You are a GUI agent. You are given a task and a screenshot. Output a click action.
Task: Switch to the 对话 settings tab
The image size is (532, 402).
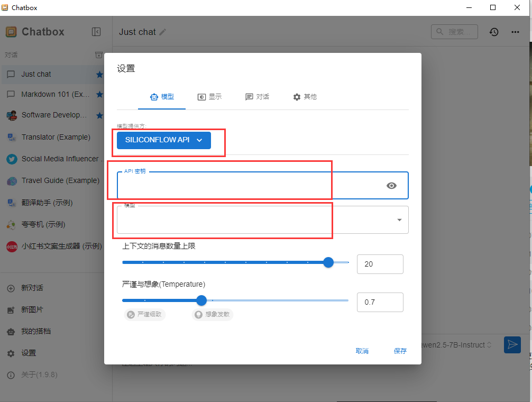[257, 97]
